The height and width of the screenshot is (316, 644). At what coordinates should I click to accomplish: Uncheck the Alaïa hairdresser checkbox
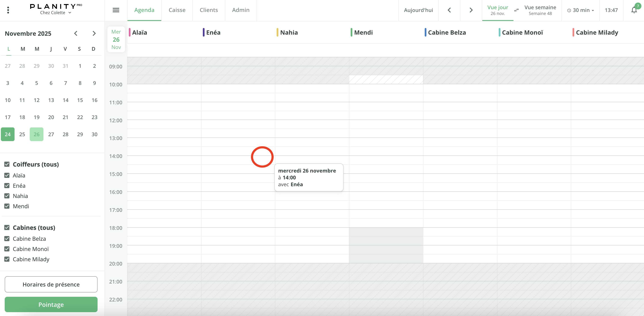point(7,175)
